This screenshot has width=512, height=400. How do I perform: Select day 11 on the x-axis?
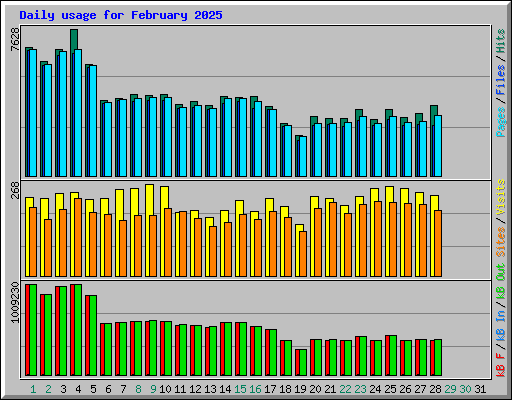tap(180, 389)
